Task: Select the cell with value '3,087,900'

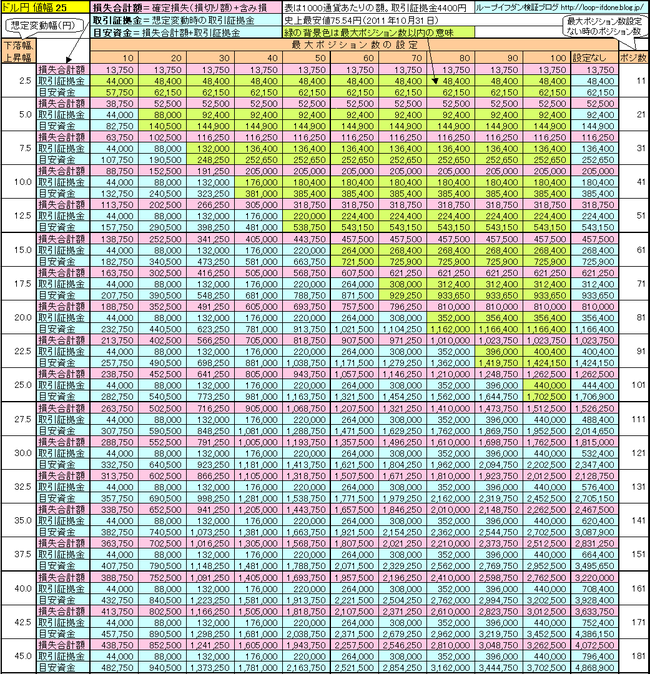Action: coord(595,532)
